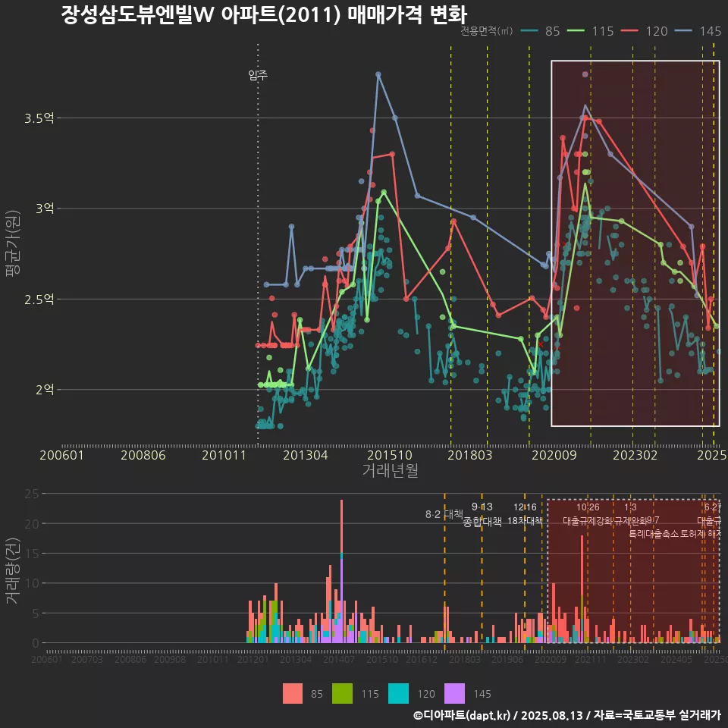This screenshot has width=728, height=728.
Task: Select the olive 115 swatch in bottom legend
Action: (342, 694)
